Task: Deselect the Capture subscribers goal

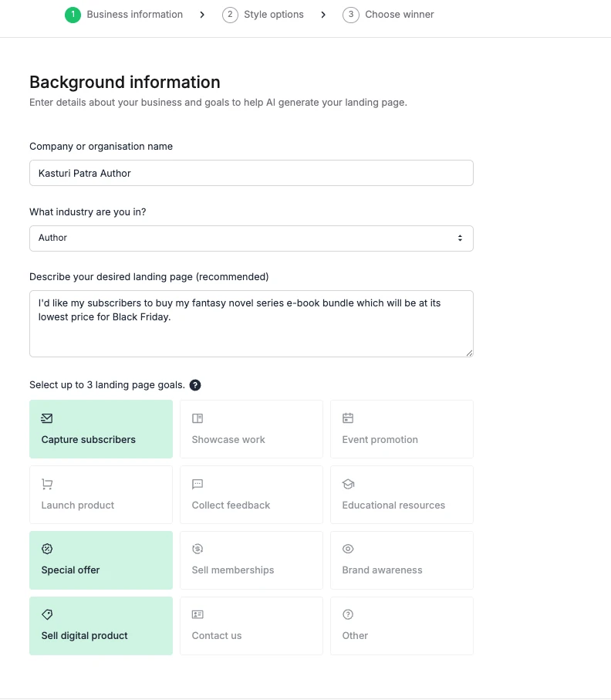Action: [x=101, y=429]
